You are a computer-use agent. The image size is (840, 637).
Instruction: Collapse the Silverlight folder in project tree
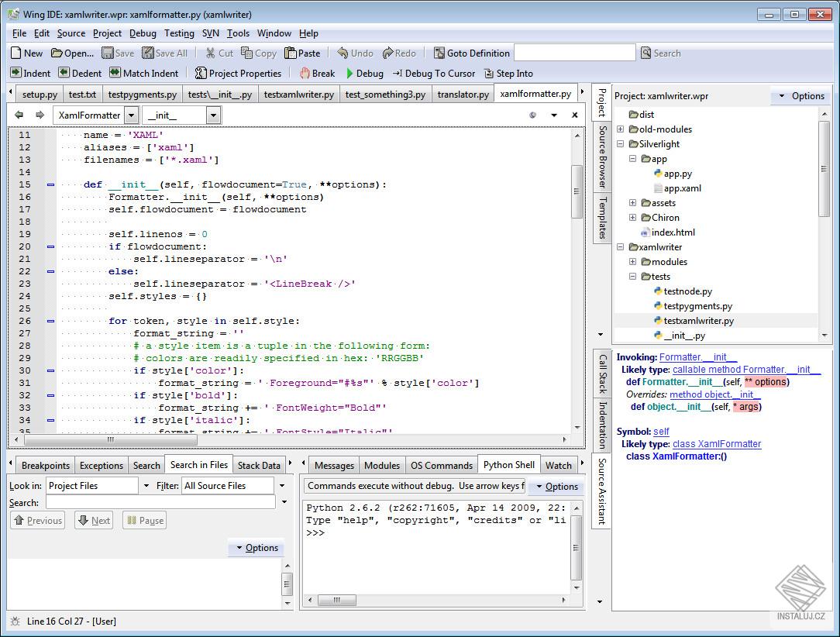pyautogui.click(x=621, y=144)
